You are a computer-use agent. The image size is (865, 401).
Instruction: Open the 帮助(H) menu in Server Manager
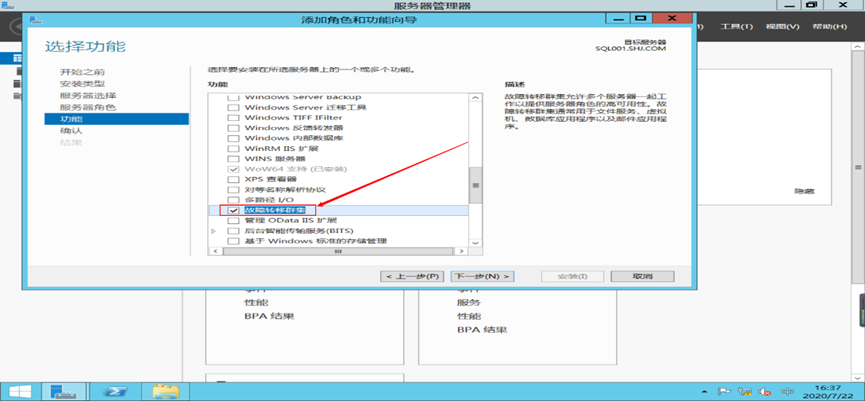tap(829, 26)
